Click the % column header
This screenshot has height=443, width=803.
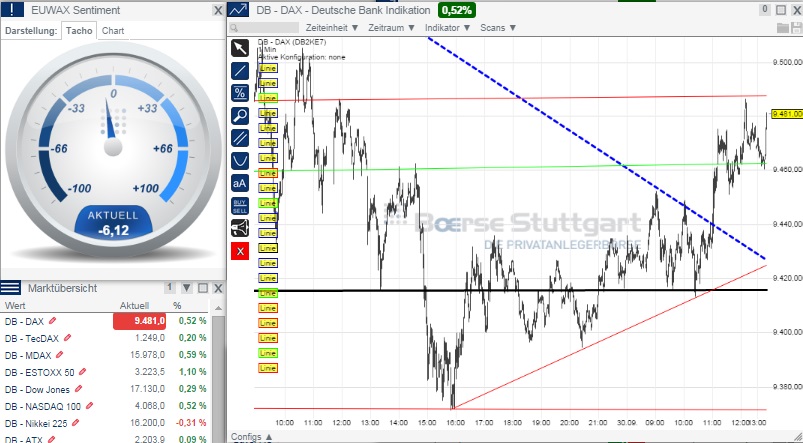click(x=177, y=306)
